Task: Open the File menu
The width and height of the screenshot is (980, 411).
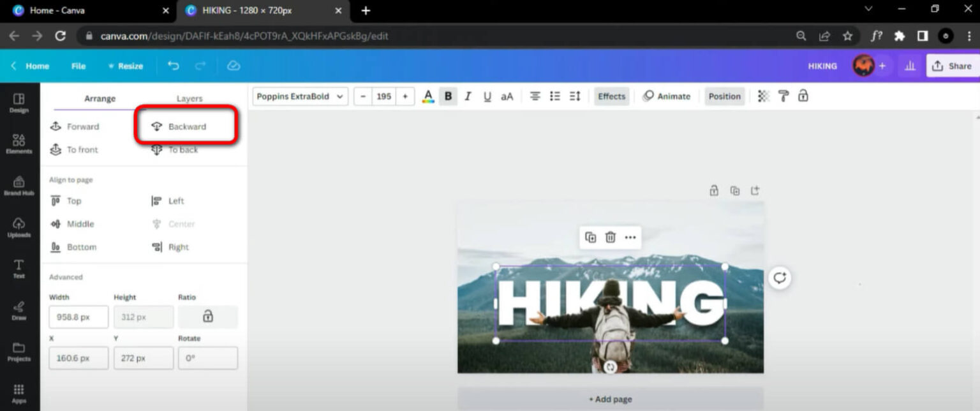Action: (78, 66)
